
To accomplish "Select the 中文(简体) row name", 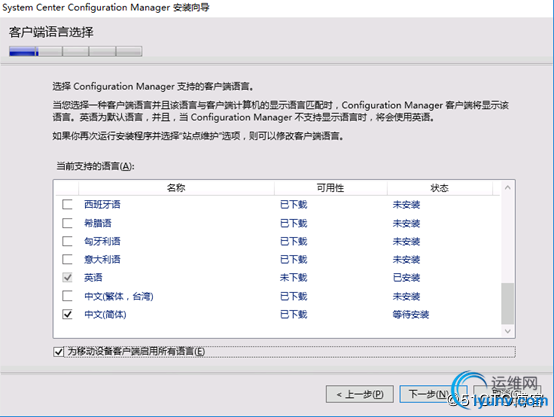I will pyautogui.click(x=105, y=314).
